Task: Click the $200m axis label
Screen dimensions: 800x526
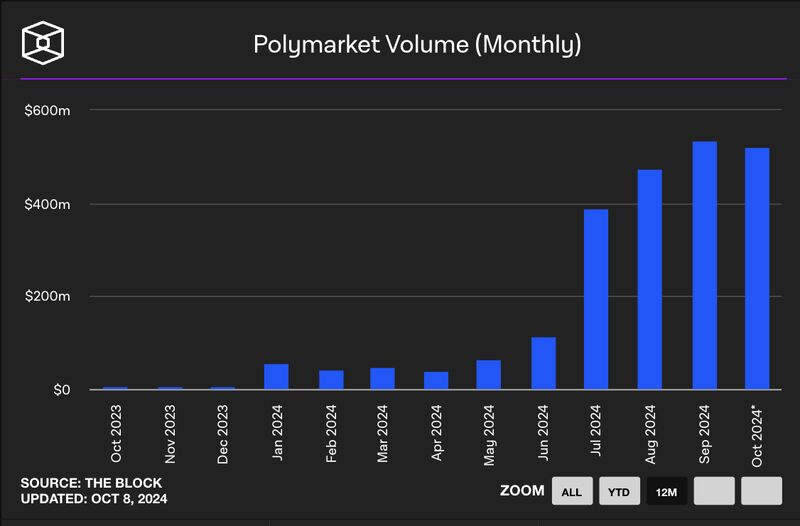Action: coord(47,296)
